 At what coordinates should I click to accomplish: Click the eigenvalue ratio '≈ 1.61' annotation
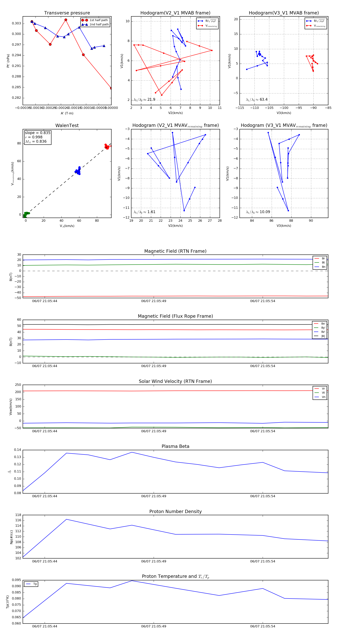(x=144, y=212)
